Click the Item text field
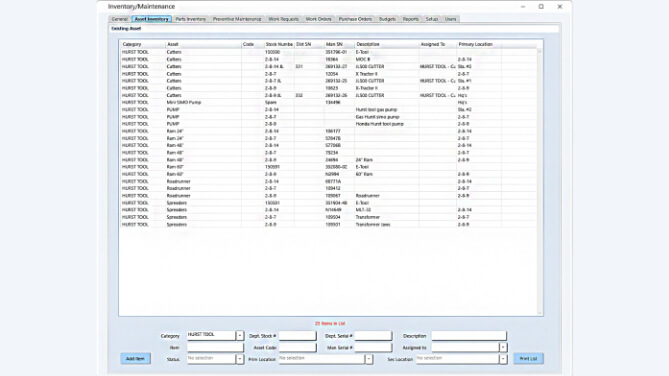669x376 pixels. coord(215,347)
